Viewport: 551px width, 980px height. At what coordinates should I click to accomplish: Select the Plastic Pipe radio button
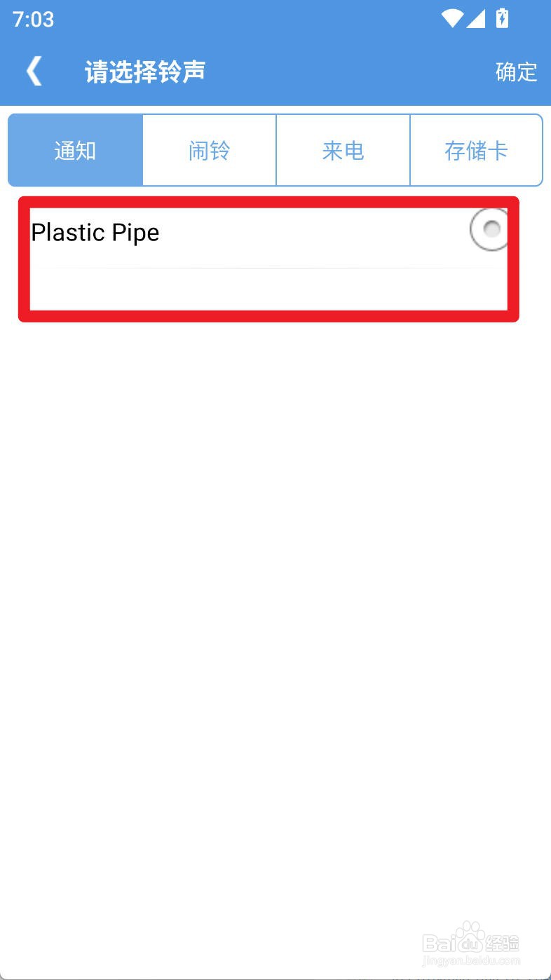pyautogui.click(x=489, y=229)
